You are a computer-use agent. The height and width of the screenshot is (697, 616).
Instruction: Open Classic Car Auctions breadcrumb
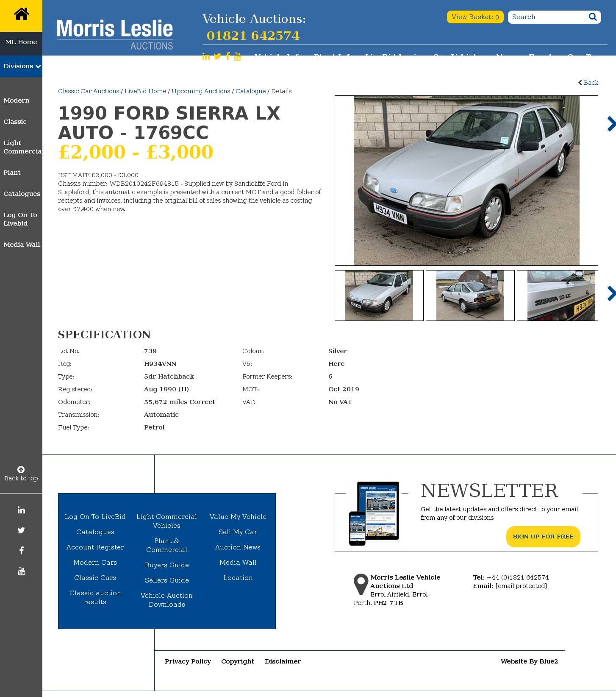[x=89, y=91]
